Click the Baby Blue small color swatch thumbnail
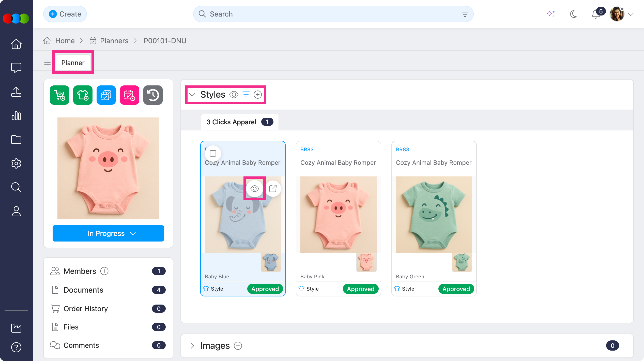644x361 pixels. [271, 262]
